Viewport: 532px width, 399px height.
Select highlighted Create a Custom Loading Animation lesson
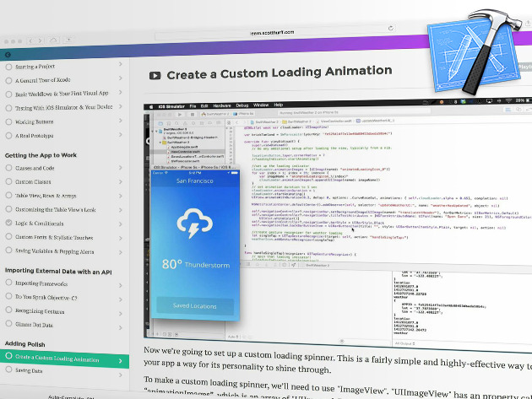click(x=64, y=359)
